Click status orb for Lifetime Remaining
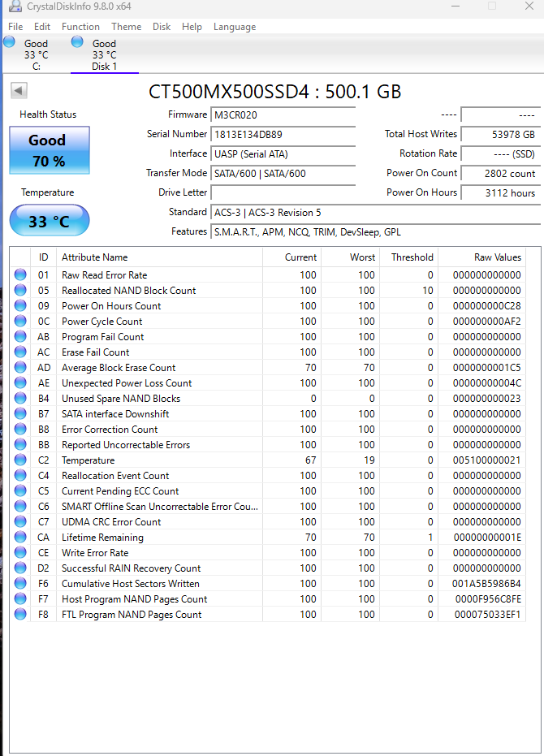This screenshot has height=756, width=544. tap(20, 537)
